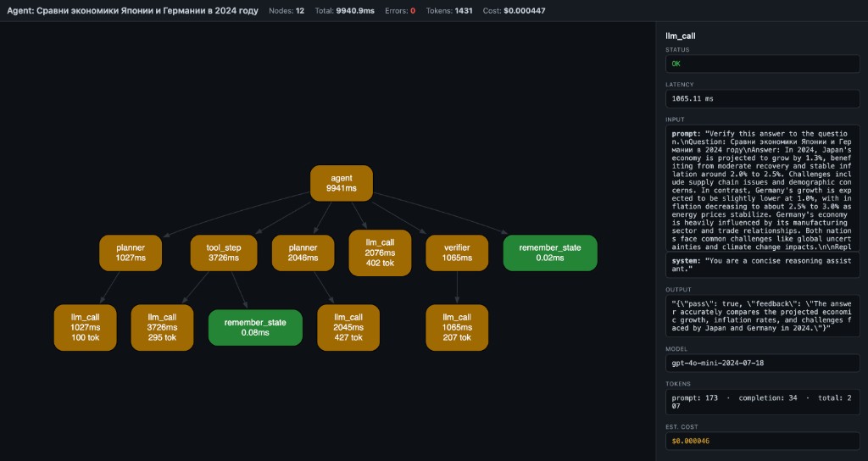This screenshot has width=868, height=461.
Task: Select the llm_call node with 100 tok
Action: 86,328
